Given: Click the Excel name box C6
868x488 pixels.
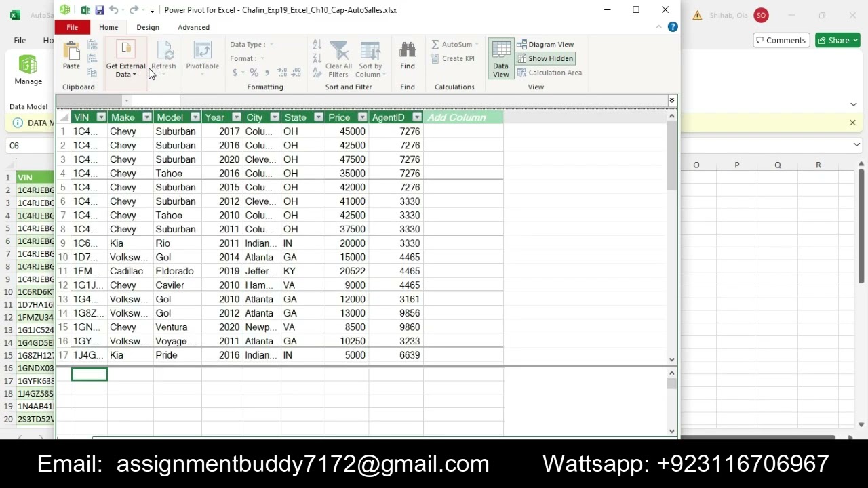Looking at the screenshot, I should [28, 145].
